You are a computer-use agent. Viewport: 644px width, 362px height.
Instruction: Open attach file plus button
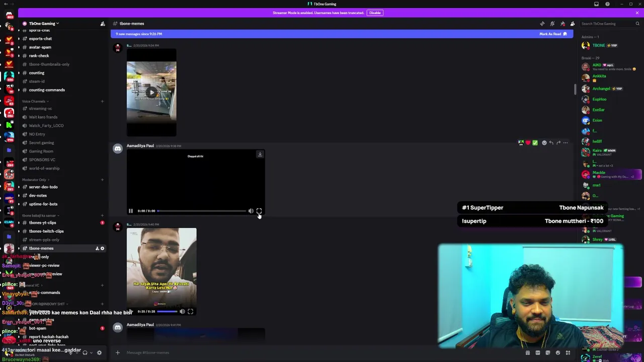point(118,352)
